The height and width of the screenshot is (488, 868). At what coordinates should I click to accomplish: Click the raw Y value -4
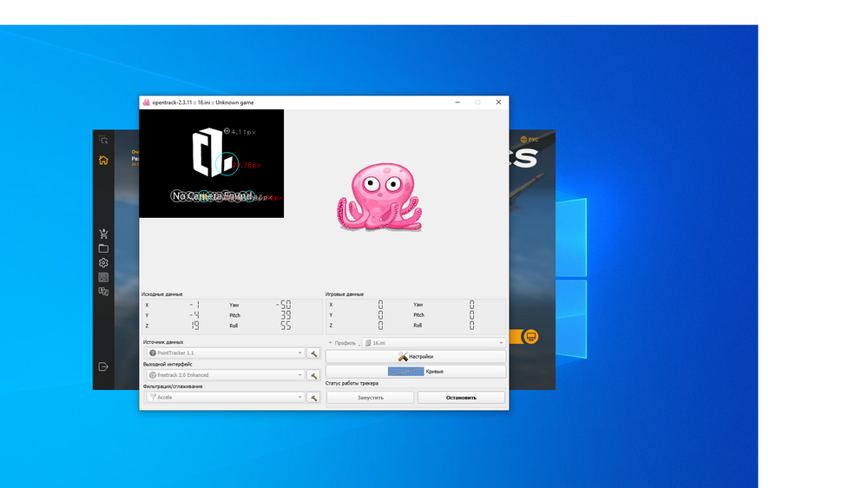(x=194, y=315)
